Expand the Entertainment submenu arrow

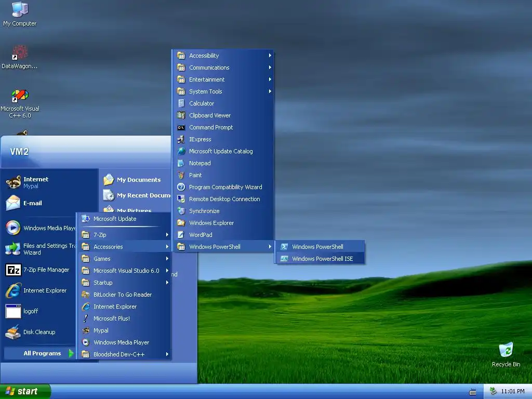pos(270,79)
